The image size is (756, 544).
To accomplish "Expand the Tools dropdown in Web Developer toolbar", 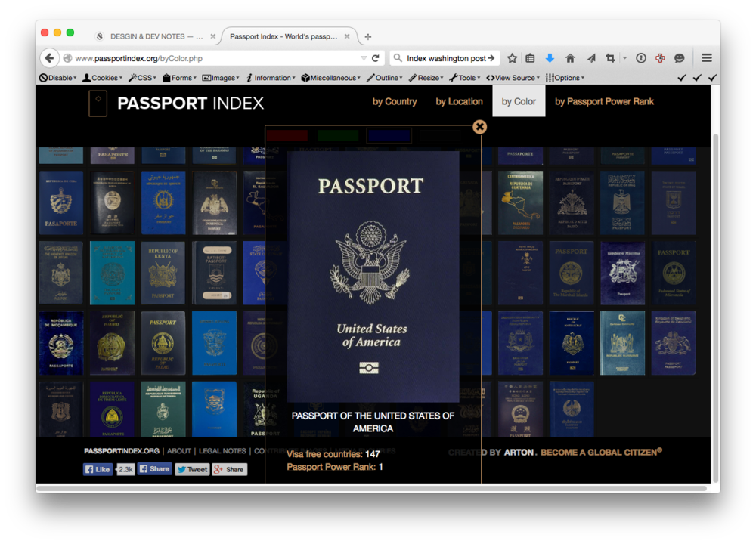I will click(x=463, y=77).
